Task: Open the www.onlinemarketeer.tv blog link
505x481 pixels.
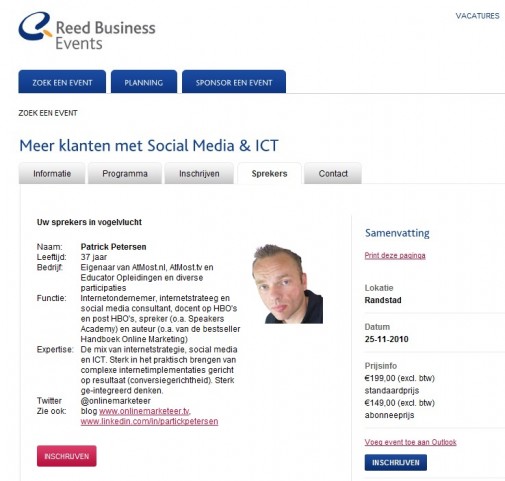Action: point(145,411)
